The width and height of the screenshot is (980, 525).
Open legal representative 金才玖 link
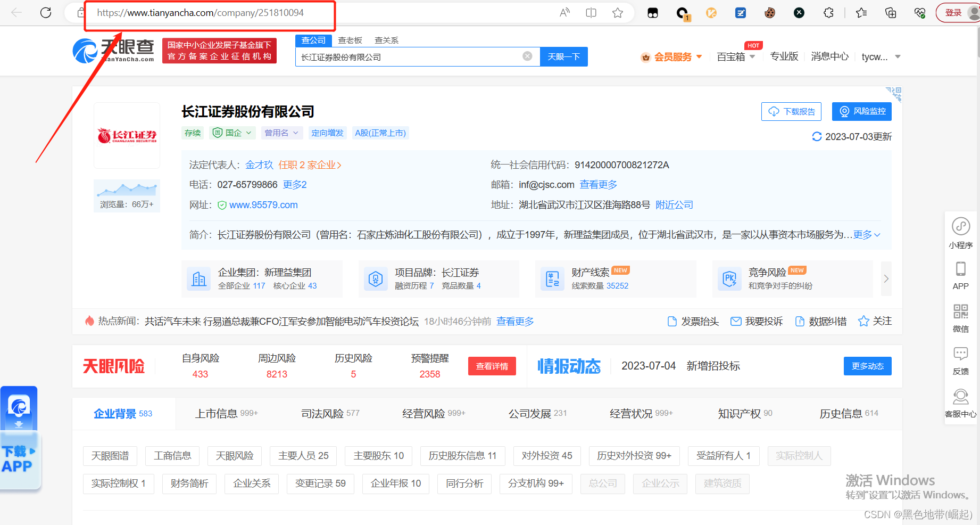click(x=259, y=165)
